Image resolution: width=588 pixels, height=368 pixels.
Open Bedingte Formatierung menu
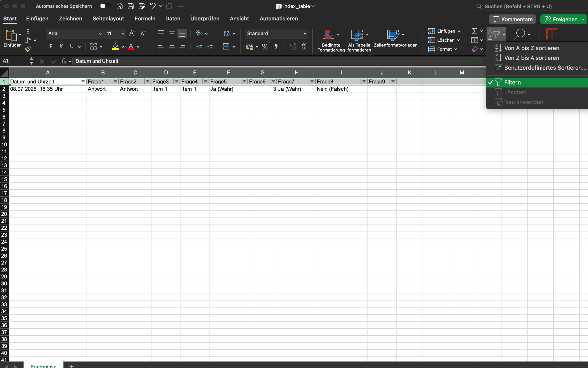(331, 41)
